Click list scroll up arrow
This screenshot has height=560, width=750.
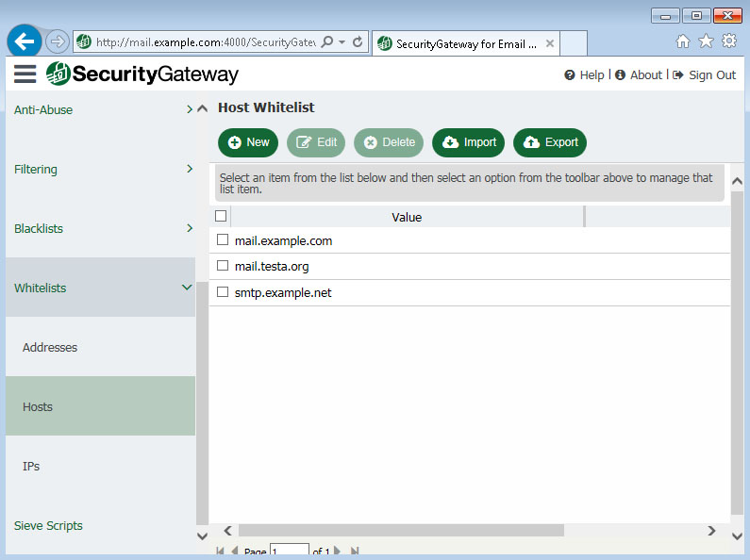click(737, 181)
